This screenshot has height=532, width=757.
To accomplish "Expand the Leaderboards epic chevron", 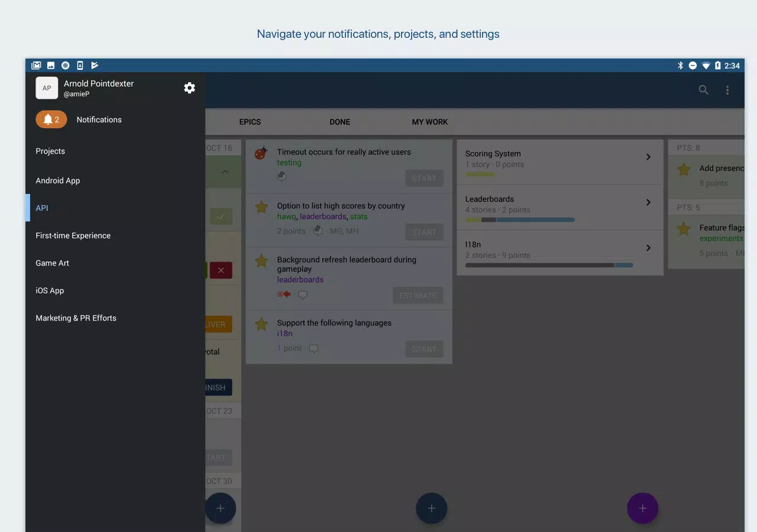I will 648,203.
